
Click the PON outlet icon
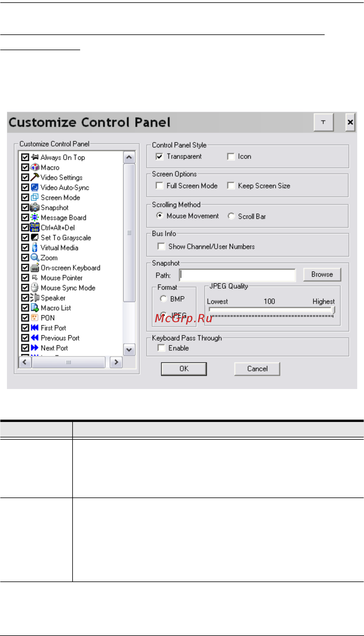coord(35,318)
